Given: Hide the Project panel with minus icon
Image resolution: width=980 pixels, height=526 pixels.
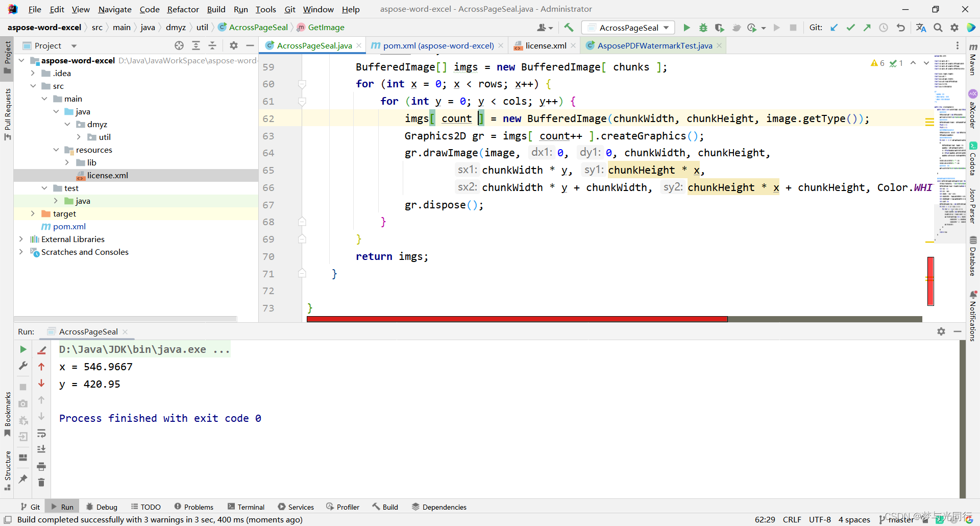Looking at the screenshot, I should coord(250,45).
